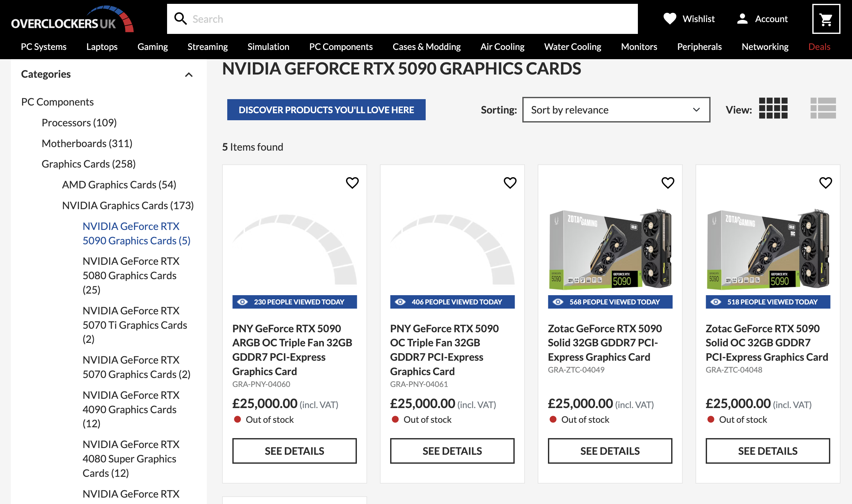Open Simulation menu

coord(268,46)
